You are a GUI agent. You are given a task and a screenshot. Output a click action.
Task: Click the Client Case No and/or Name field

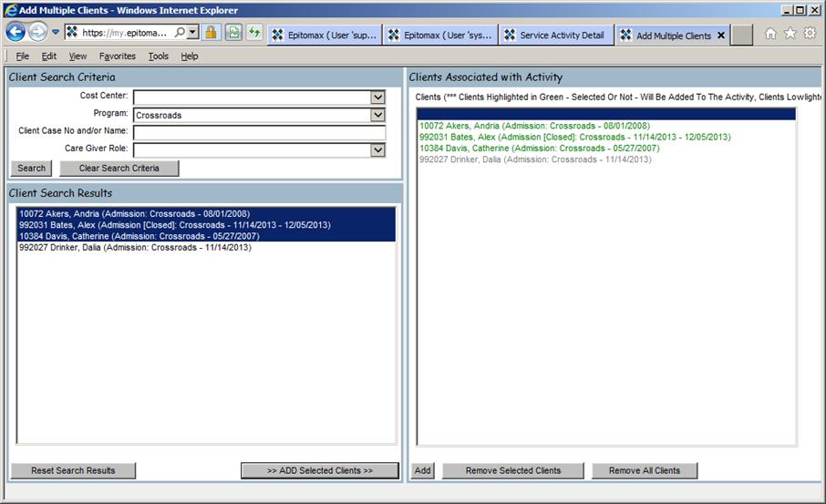click(x=259, y=133)
